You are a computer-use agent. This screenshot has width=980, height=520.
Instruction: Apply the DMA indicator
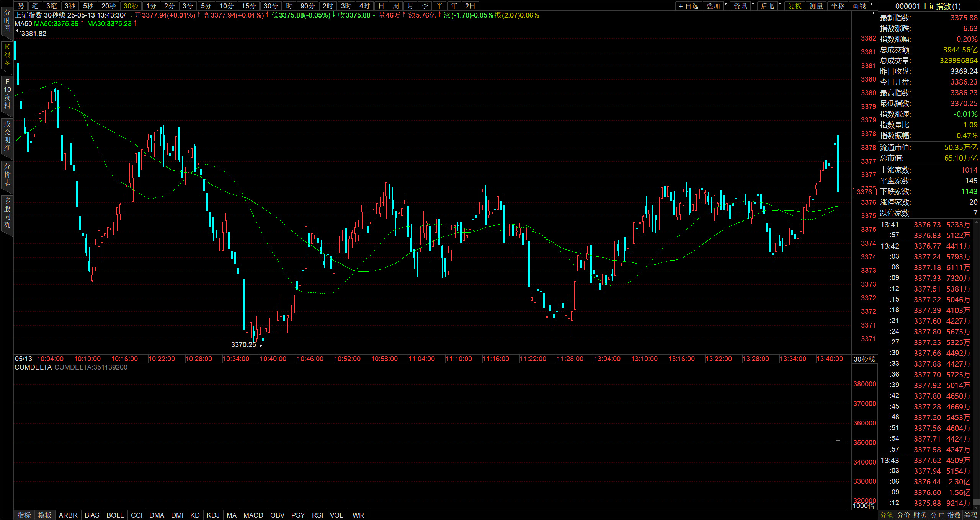point(157,515)
